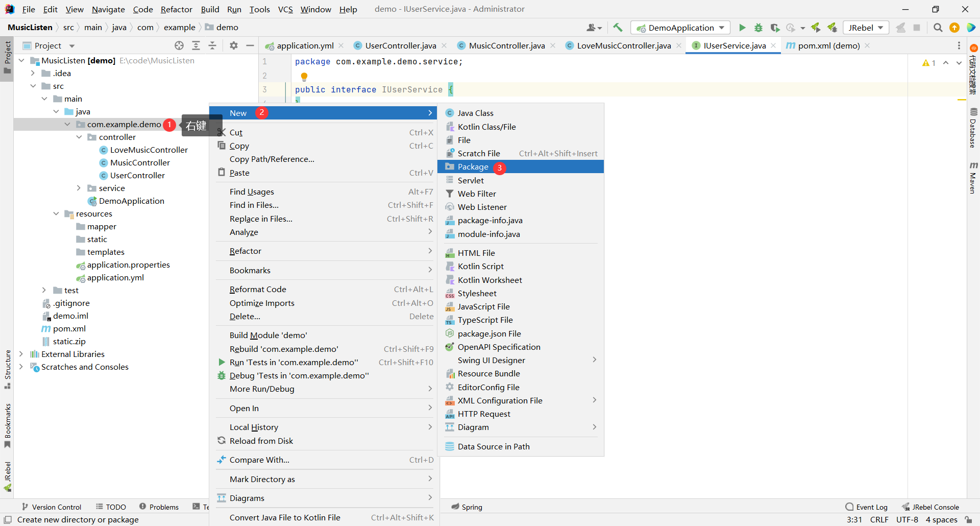Viewport: 980px width, 526px height.
Task: Go to the next highlighted error arrow
Action: [959, 63]
